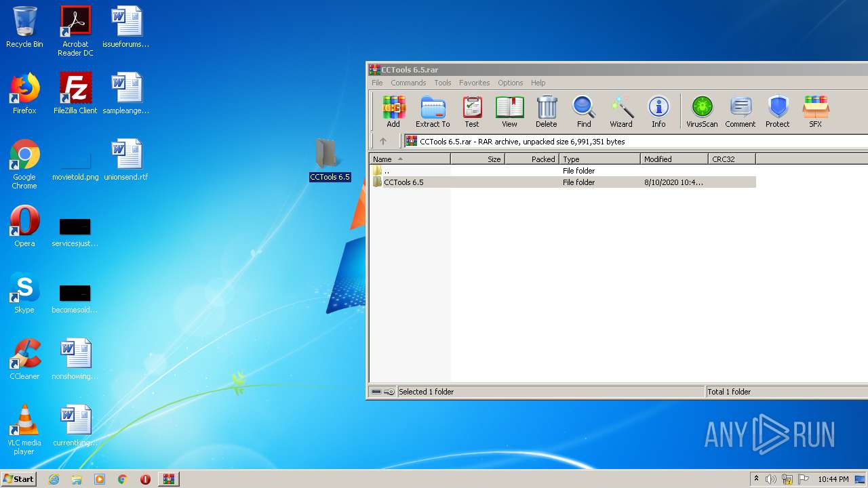Select Acrobat Reader DC desktop icon
The height and width of the screenshot is (488, 868).
coord(75,31)
